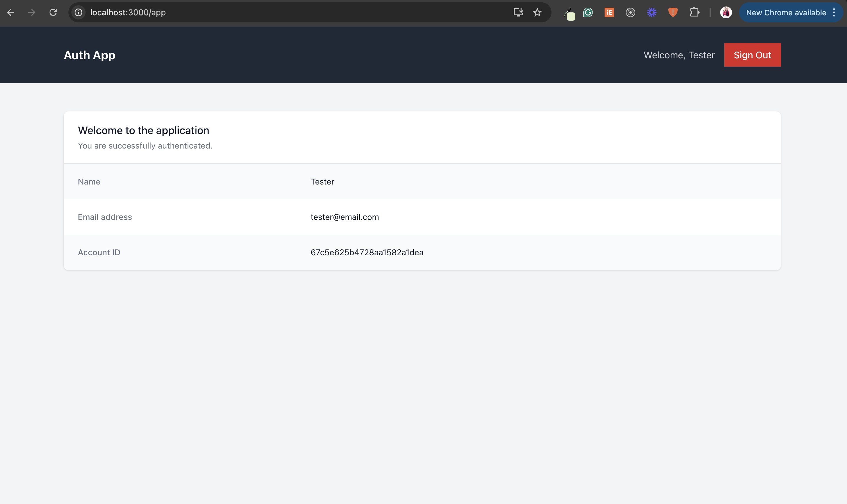This screenshot has height=504, width=847.
Task: Open the color picker eyedropper extension
Action: click(569, 14)
